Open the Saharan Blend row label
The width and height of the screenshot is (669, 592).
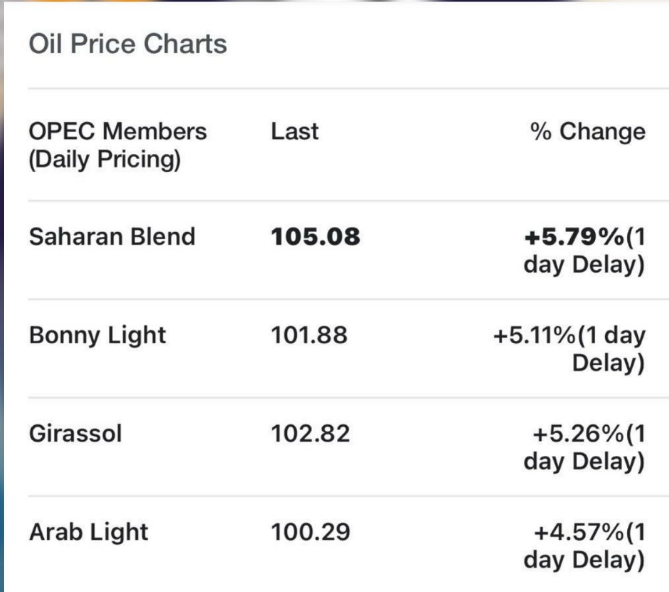tap(112, 238)
